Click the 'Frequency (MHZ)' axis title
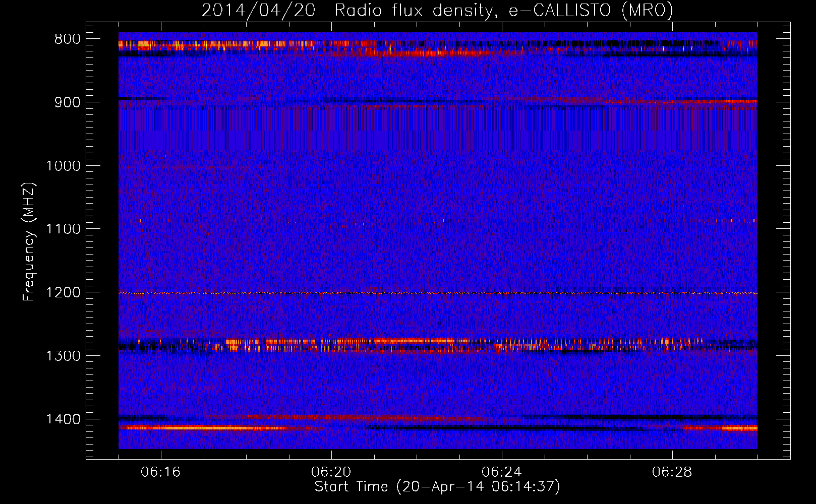This screenshot has height=504, width=816. tap(29, 241)
